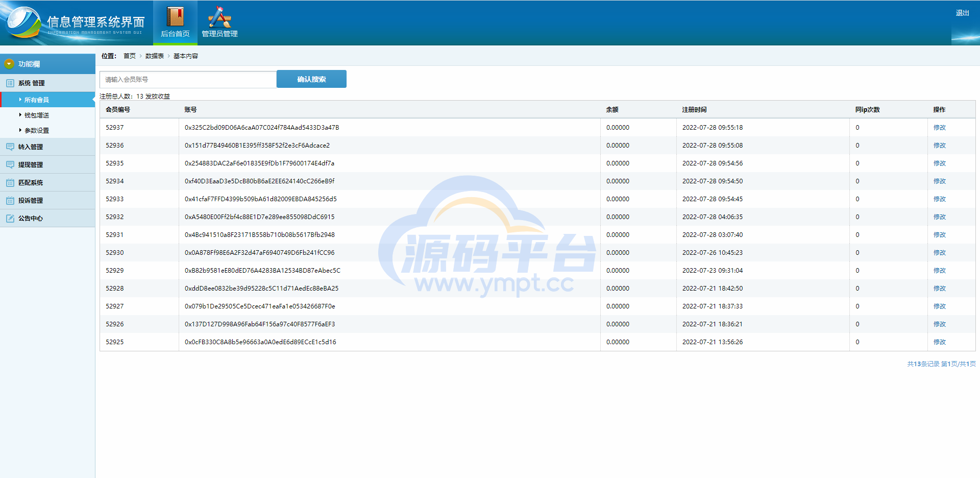Click 首页 in the breadcrumb
Image resolution: width=980 pixels, height=478 pixels.
coord(130,56)
